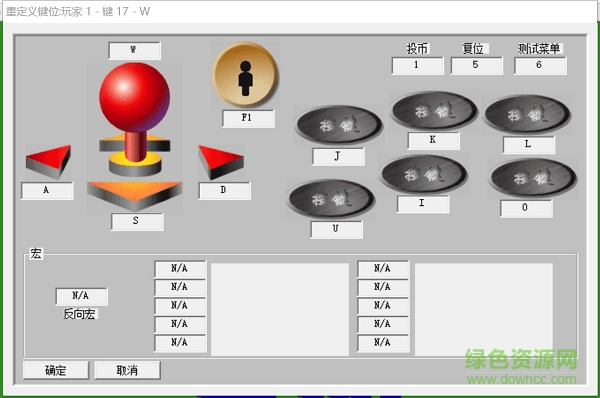Select last N/A macro field in left column

click(180, 343)
